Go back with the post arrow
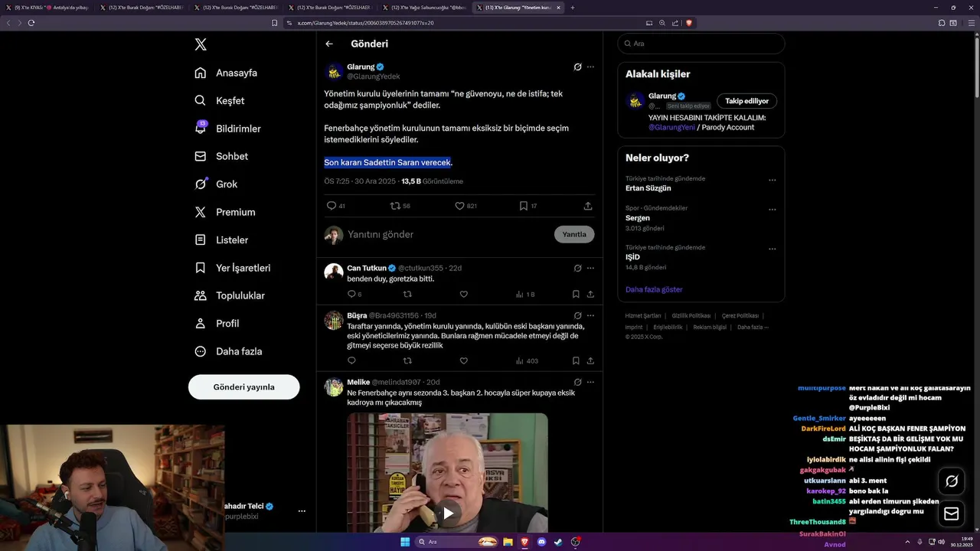 (329, 44)
